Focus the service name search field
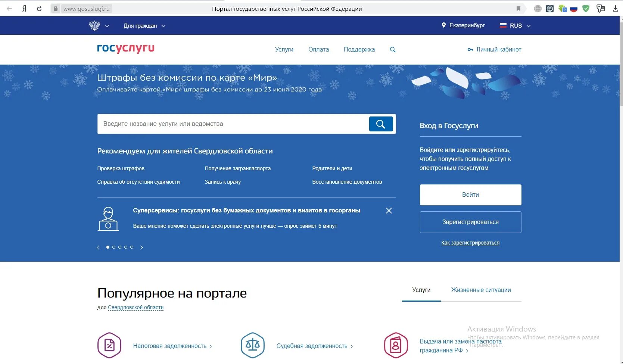The width and height of the screenshot is (623, 364). point(233,124)
